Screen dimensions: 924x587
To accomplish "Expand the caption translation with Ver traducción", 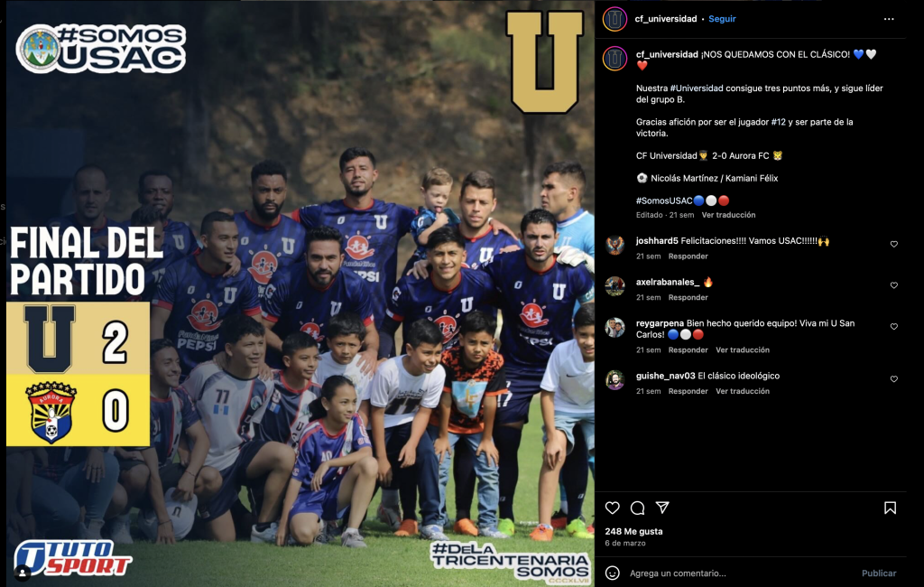I will pyautogui.click(x=728, y=215).
